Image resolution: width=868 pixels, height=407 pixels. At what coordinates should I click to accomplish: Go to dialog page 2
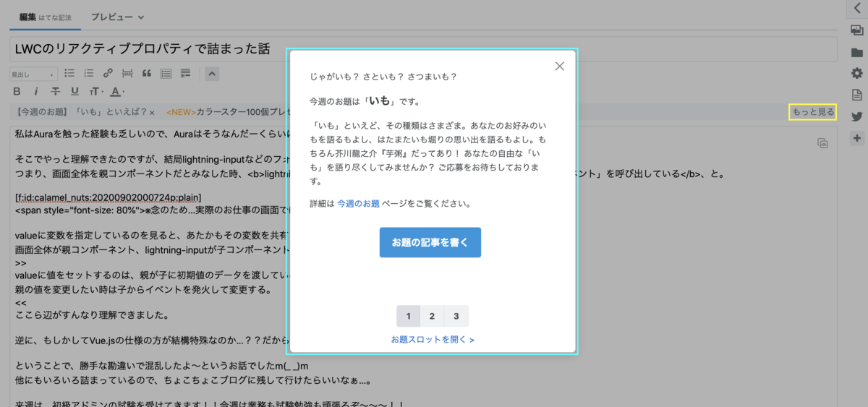coord(432,316)
